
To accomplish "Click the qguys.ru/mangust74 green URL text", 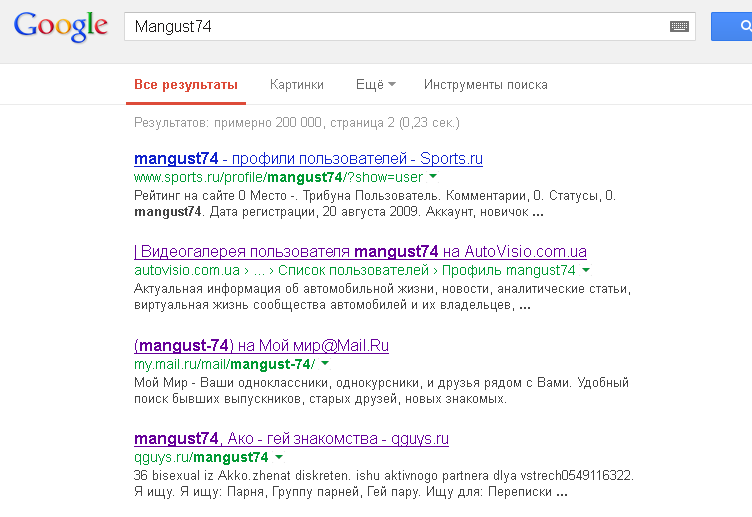I will tap(201, 458).
